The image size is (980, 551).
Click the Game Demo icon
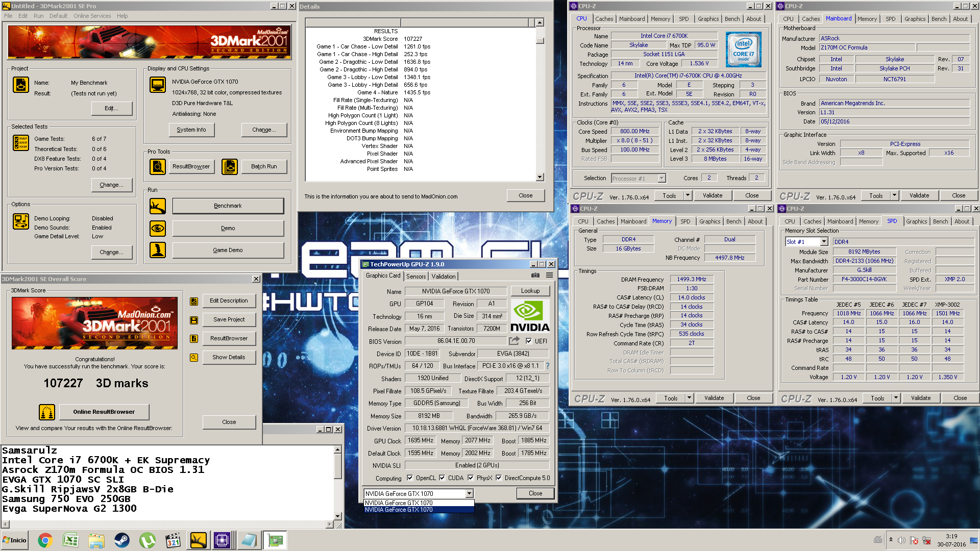[158, 250]
